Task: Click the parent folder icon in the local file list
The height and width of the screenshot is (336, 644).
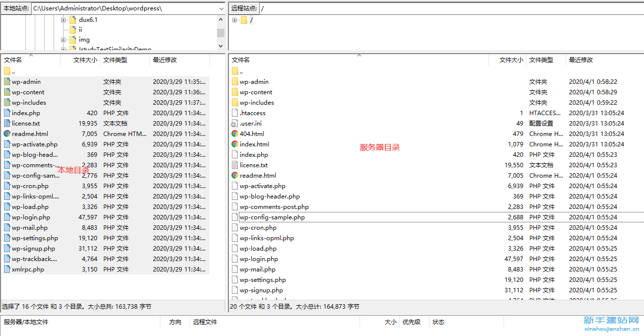Action: pyautogui.click(x=7, y=71)
